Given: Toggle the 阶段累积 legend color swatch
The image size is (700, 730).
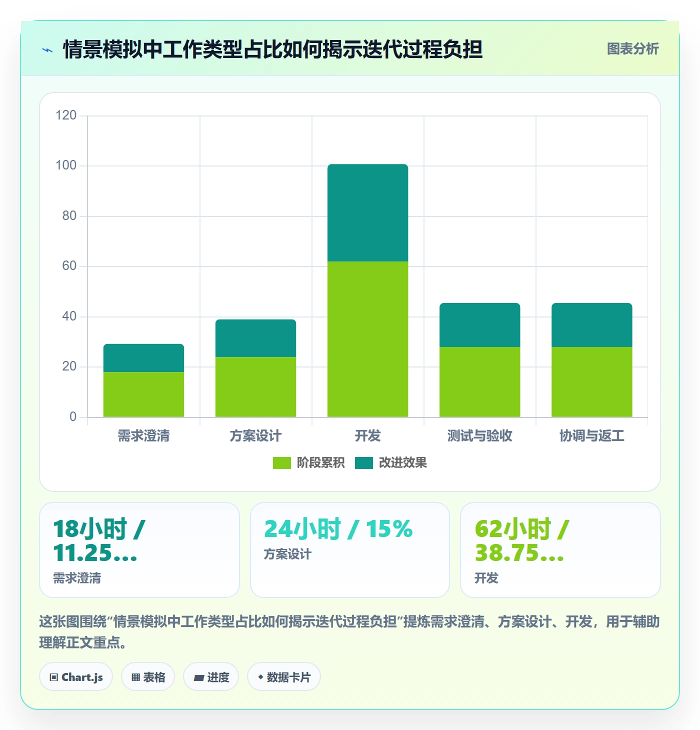Looking at the screenshot, I should tap(281, 463).
